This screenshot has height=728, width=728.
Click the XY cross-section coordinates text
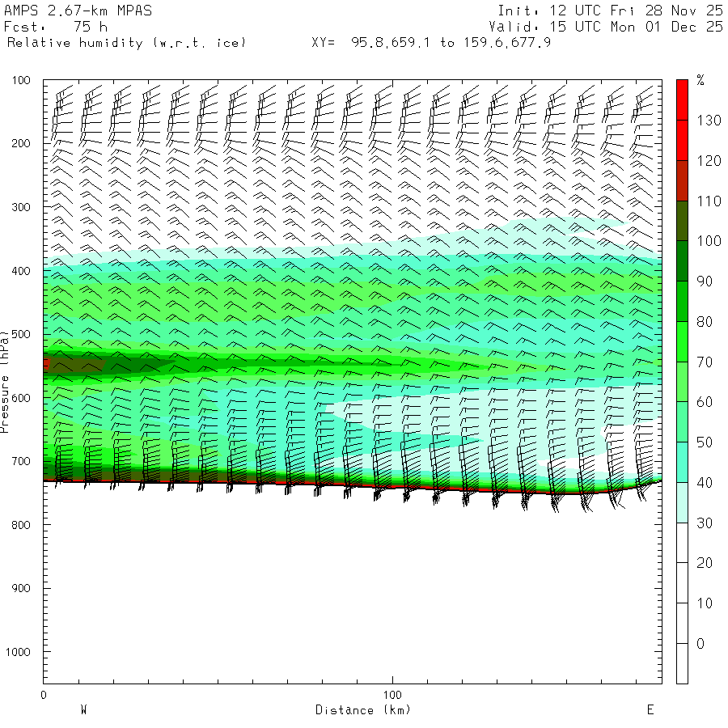pos(431,43)
